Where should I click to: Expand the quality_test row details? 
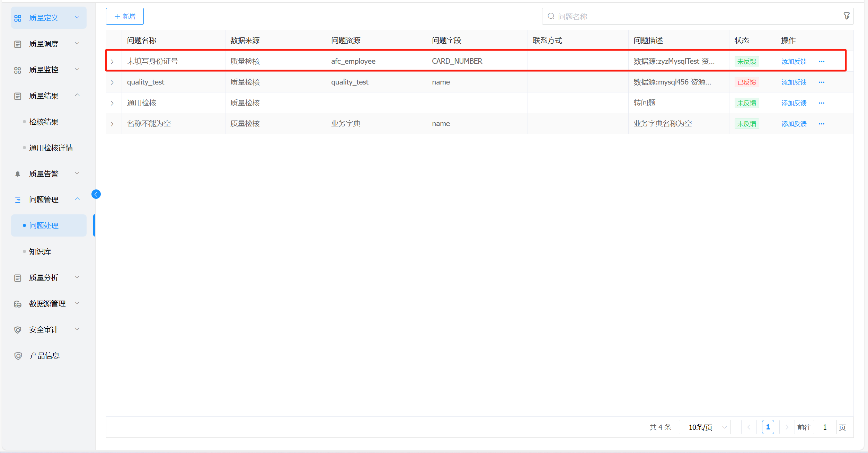pos(112,82)
